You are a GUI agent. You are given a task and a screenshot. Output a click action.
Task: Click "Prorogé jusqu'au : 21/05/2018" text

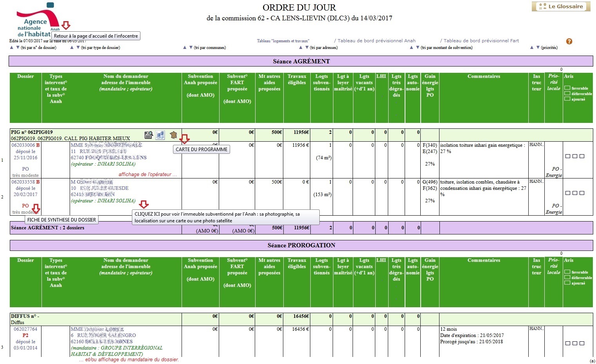[x=472, y=342]
